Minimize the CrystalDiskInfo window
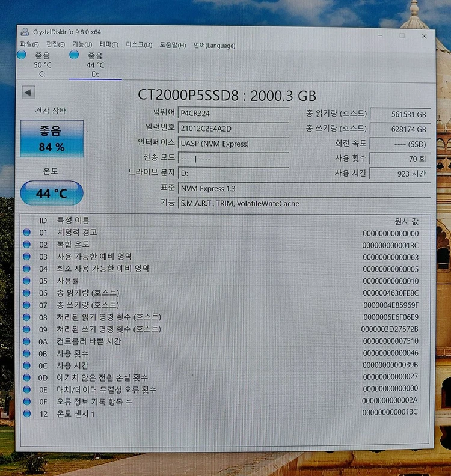The image size is (451, 476). coord(380,35)
